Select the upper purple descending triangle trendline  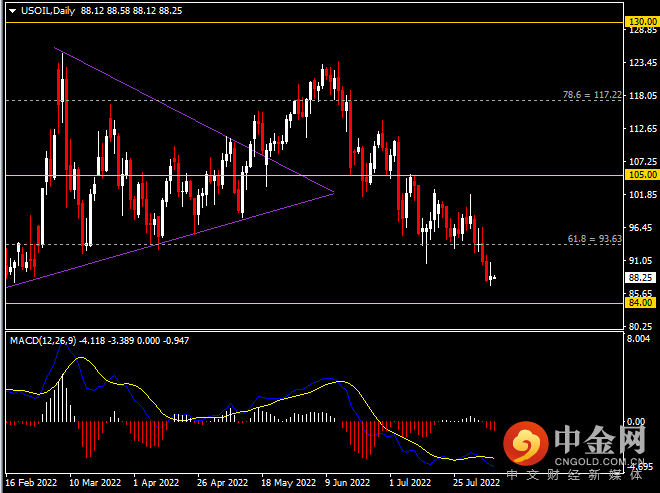[x=194, y=120]
